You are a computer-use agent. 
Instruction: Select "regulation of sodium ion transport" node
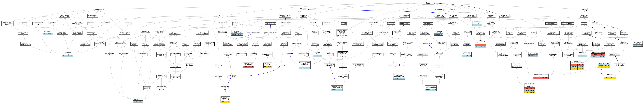tap(610, 76)
